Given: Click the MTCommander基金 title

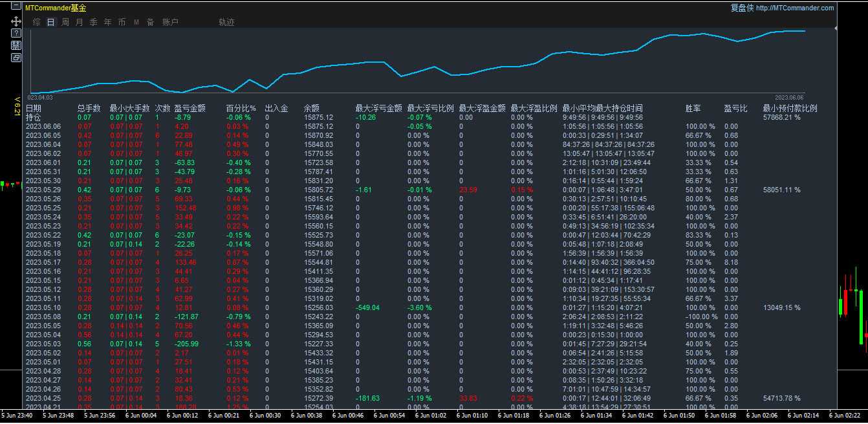Looking at the screenshot, I should click(55, 8).
